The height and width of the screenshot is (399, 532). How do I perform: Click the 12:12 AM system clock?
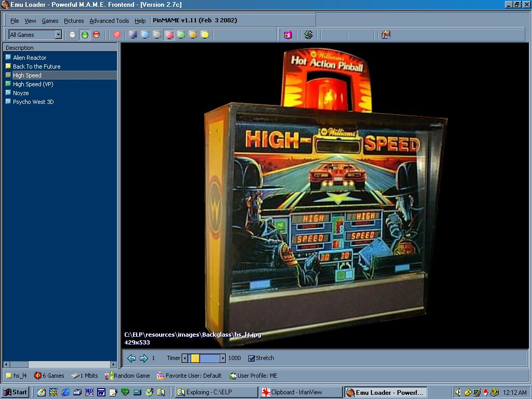click(514, 393)
